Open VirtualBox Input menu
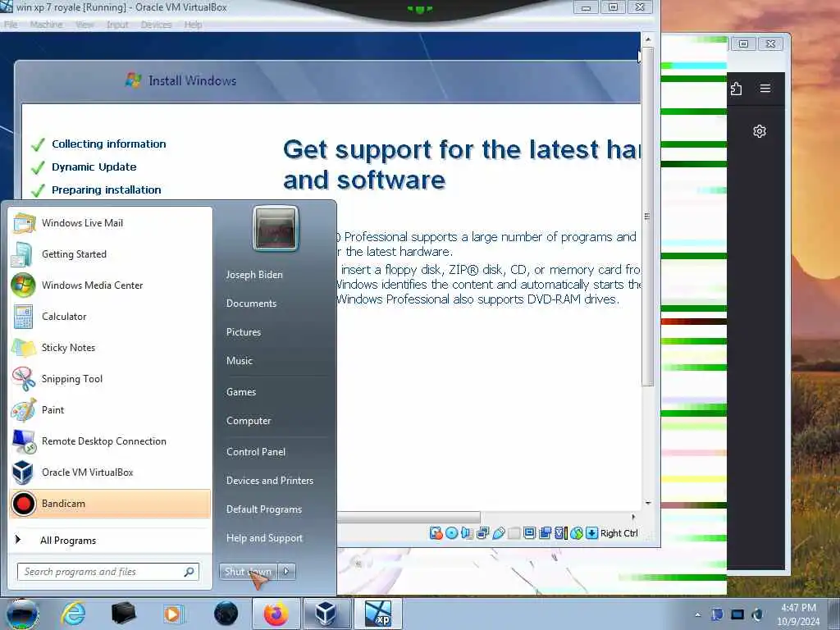 117,25
